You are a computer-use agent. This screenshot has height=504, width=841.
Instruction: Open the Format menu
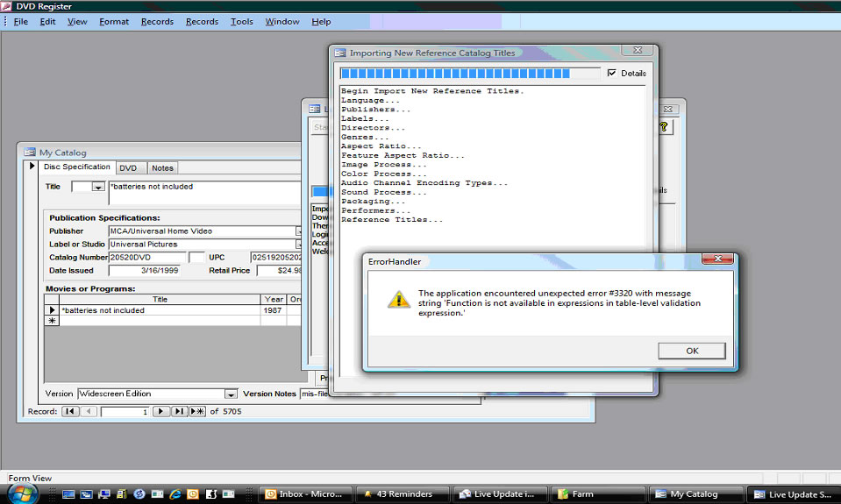click(x=114, y=21)
